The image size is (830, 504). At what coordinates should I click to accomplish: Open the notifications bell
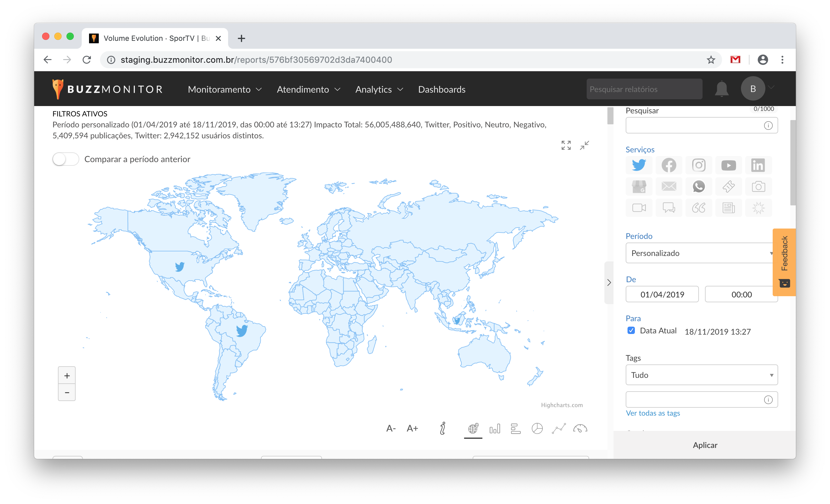tap(721, 89)
